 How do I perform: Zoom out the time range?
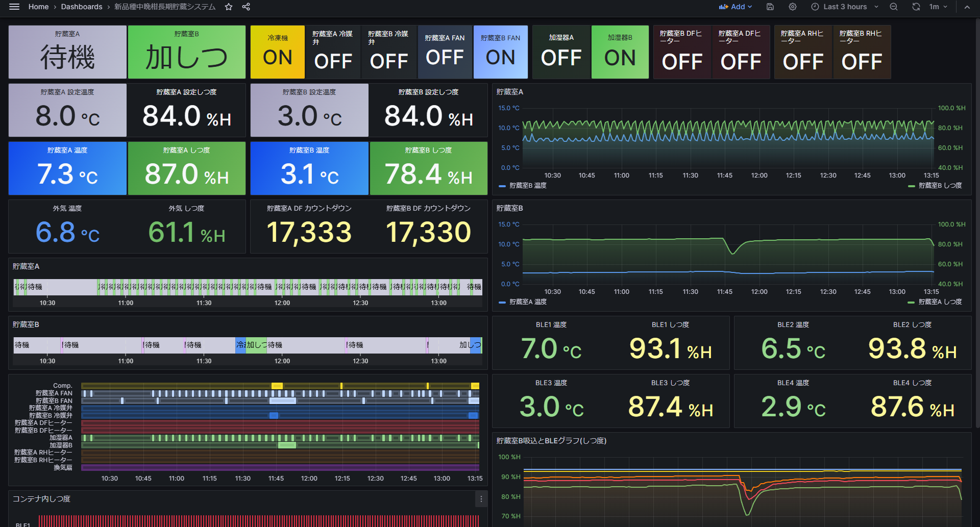tap(894, 7)
